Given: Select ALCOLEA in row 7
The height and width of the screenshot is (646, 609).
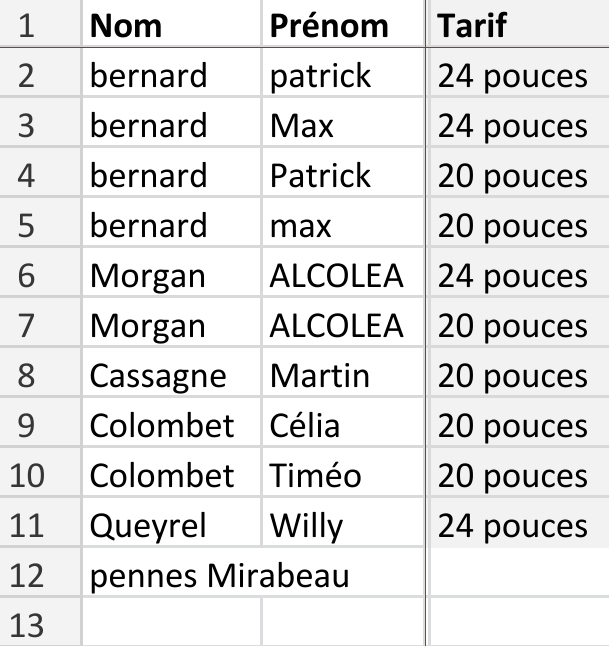Looking at the screenshot, I should 343,326.
